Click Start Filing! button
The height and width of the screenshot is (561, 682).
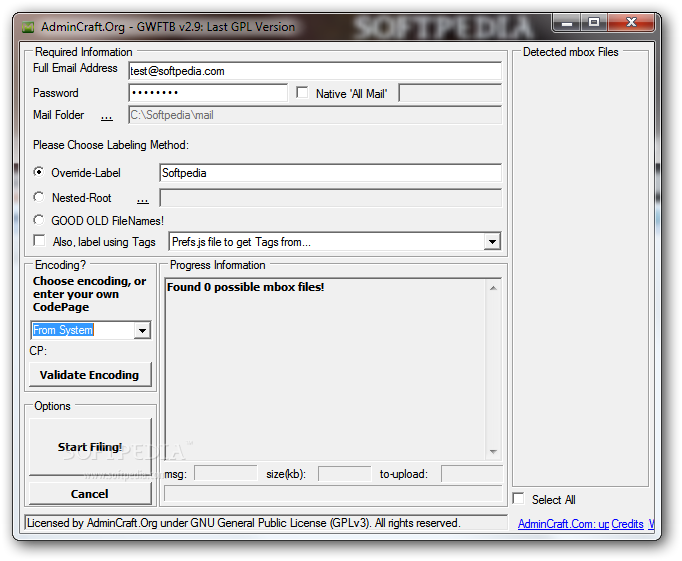pos(90,447)
